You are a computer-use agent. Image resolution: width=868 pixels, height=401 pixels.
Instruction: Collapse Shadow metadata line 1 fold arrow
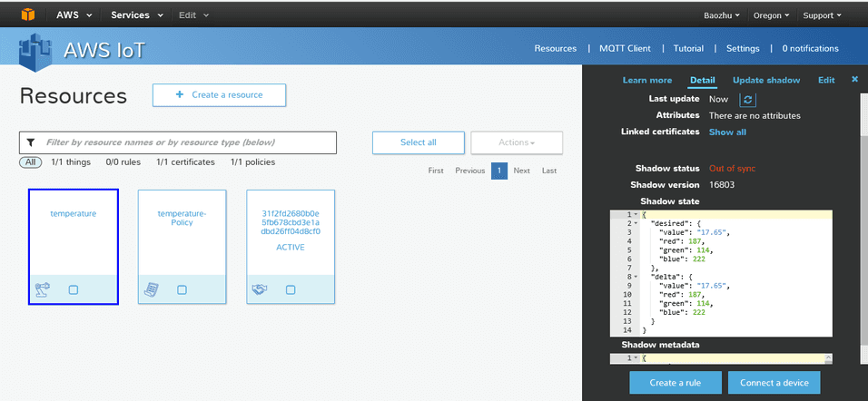(636, 358)
